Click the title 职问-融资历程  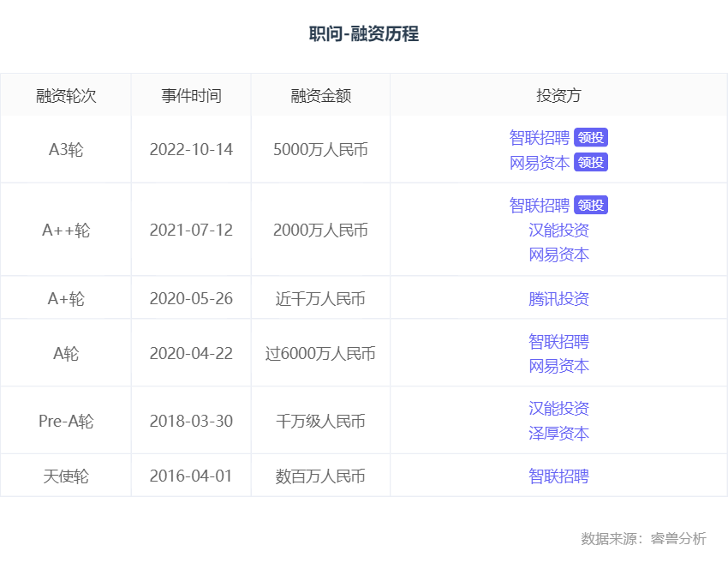click(x=364, y=34)
